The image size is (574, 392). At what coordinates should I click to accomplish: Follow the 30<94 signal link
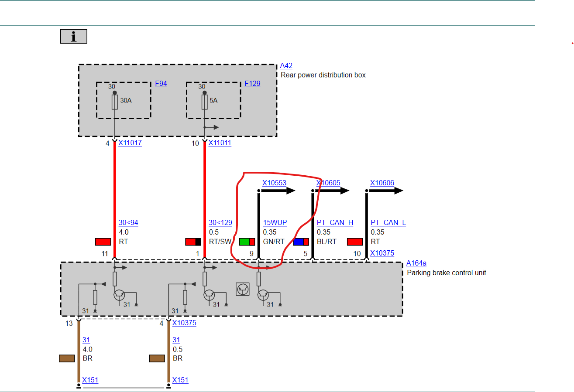click(128, 223)
